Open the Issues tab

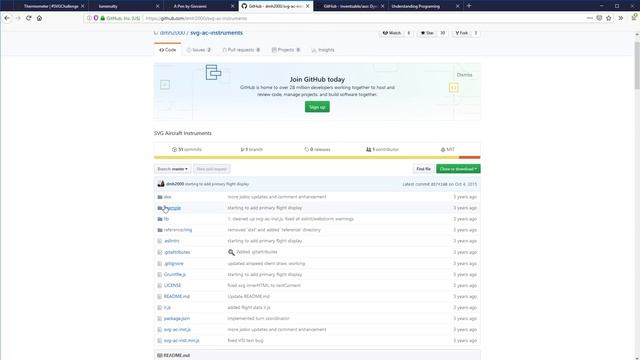click(199, 50)
